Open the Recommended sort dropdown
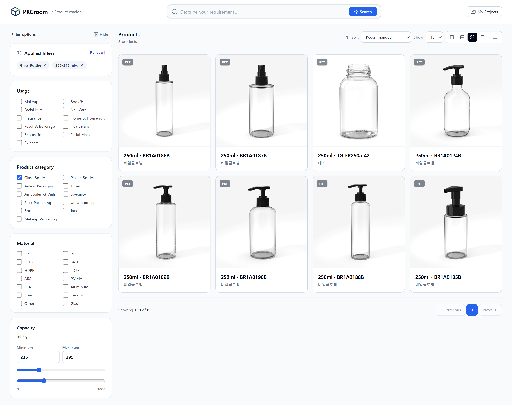Screen dimensions: 512x420 click(386, 37)
